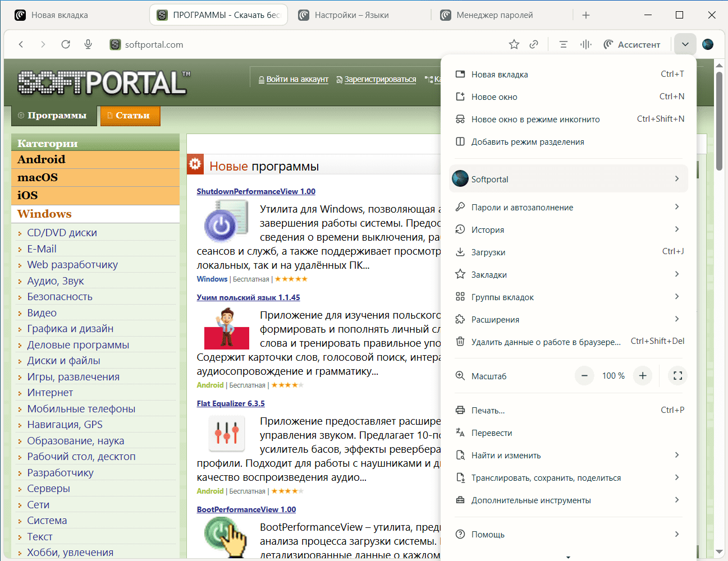Open the Интернет category
Screen dimensions: 728x561
50,393
